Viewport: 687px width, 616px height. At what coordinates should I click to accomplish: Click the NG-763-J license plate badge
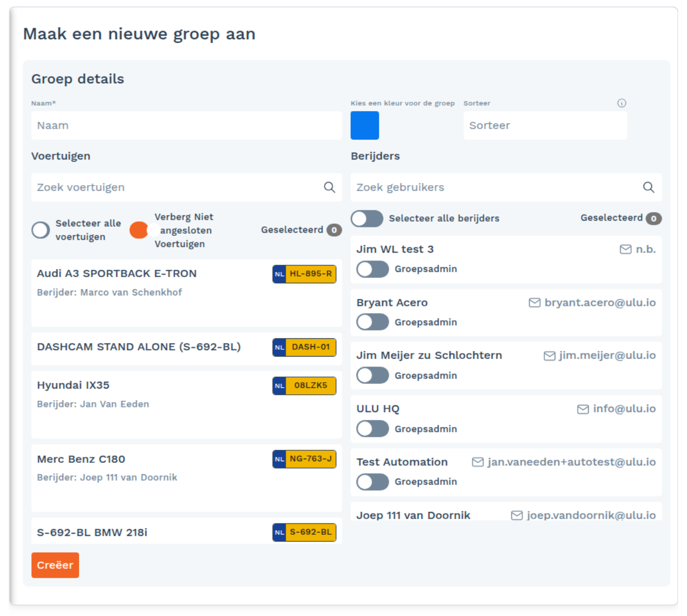click(304, 459)
